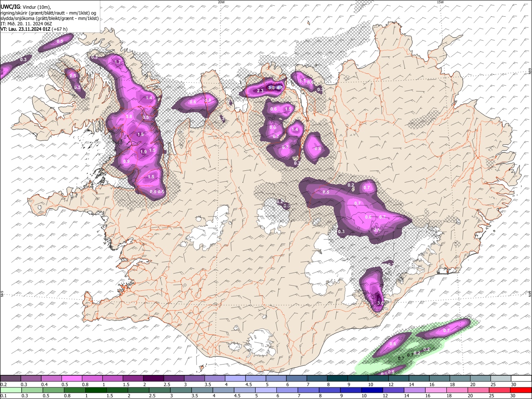The height and width of the screenshot is (399, 532).
Task: Click the 3.0 value on the southeast coast blob
Action: point(380,303)
